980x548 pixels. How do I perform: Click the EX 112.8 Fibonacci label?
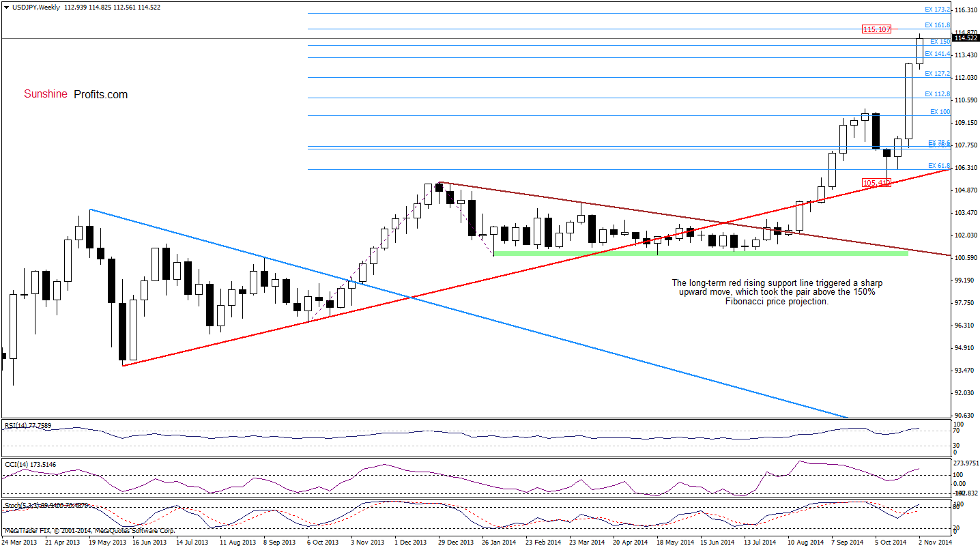[x=937, y=93]
